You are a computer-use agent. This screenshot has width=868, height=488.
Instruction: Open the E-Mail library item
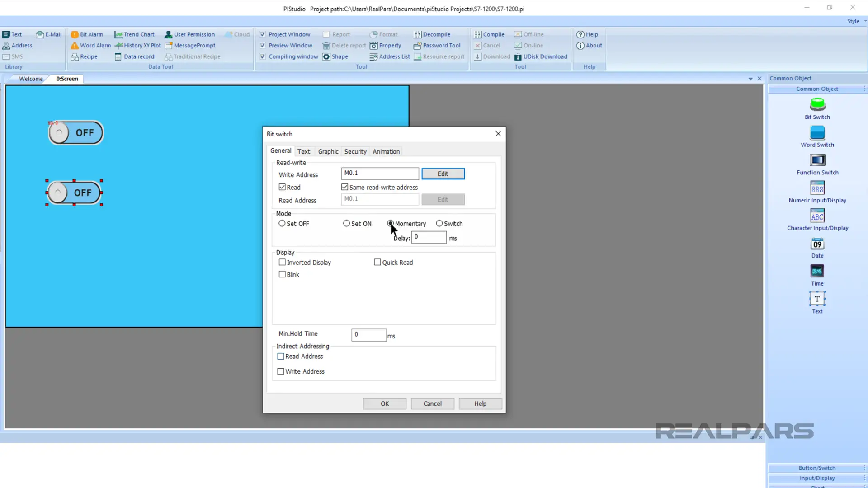pyautogui.click(x=48, y=34)
